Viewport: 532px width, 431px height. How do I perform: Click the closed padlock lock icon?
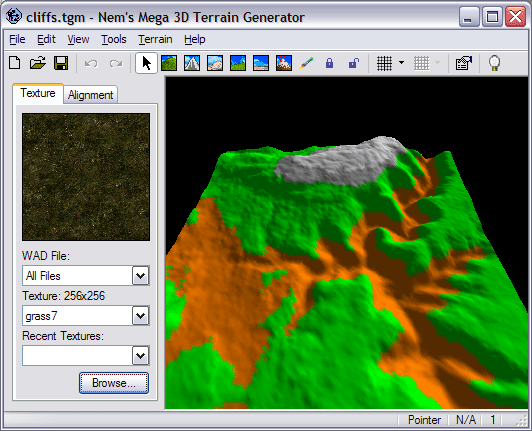[329, 63]
